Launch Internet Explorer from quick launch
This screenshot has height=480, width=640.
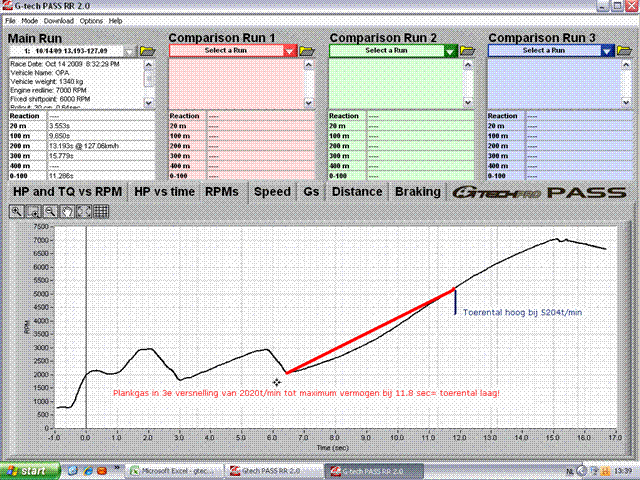pyautogui.click(x=88, y=471)
